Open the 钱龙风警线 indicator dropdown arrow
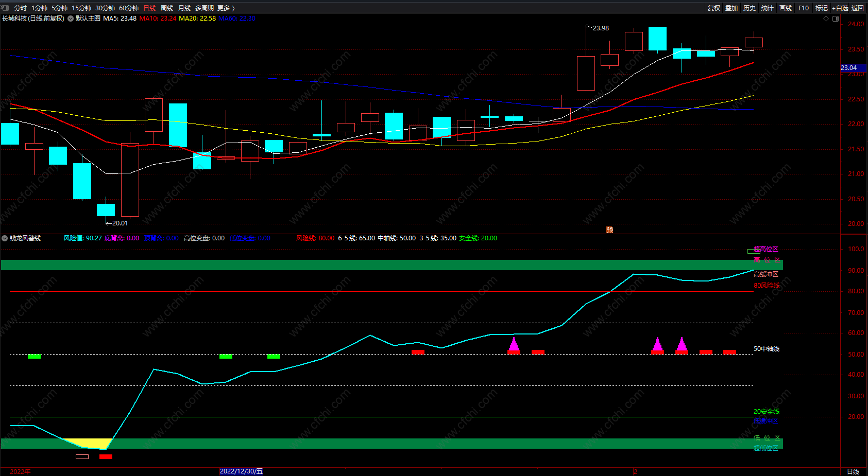The image size is (868, 476). 5,238
